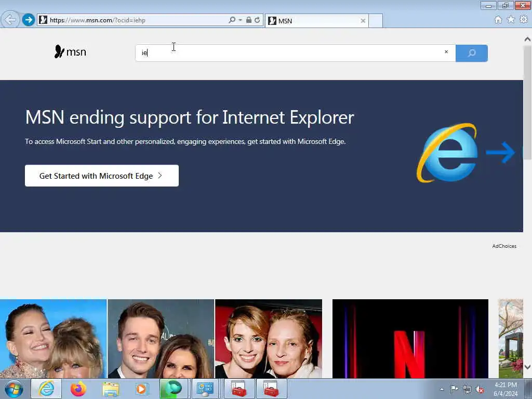Click the msn butterfly logo
The height and width of the screenshot is (399, 532).
coord(70,51)
